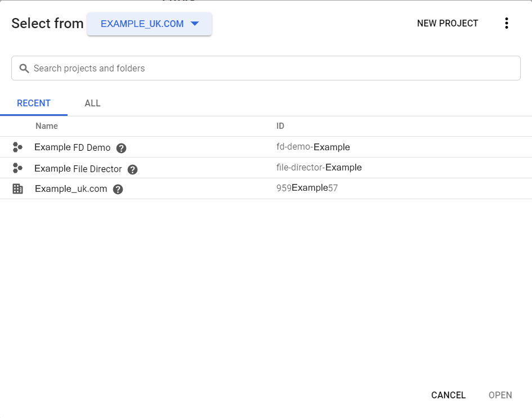Click the magnifier search icon
Viewport: 532px width, 418px height.
coord(24,69)
